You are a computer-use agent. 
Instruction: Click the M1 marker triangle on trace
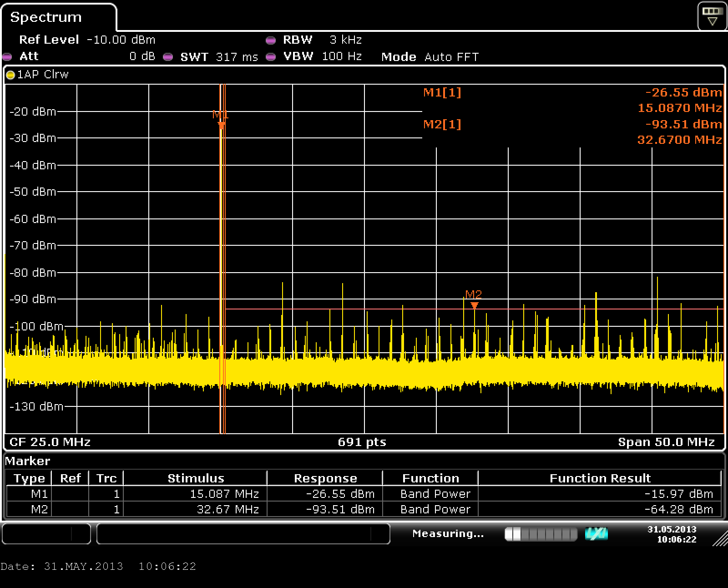coord(221,125)
